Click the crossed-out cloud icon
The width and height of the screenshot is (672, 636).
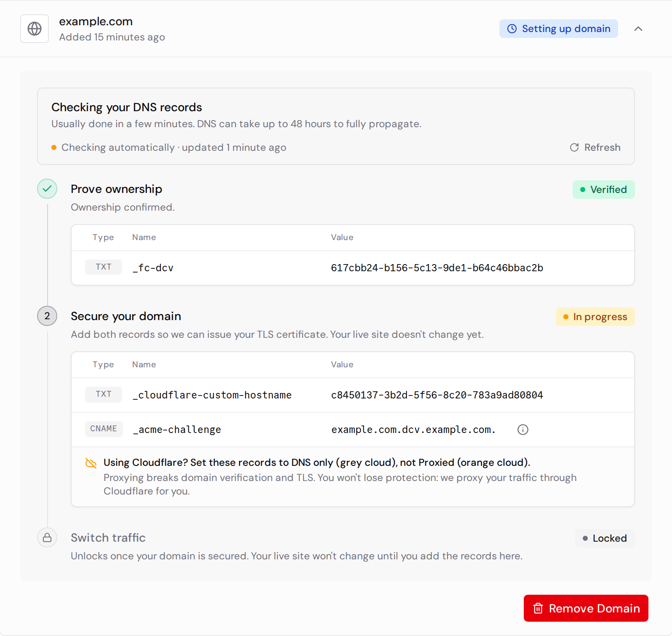click(x=91, y=463)
